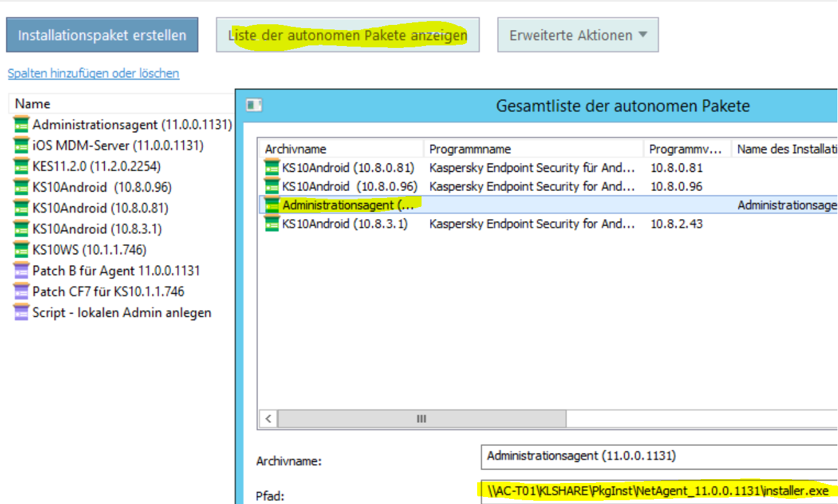Click the KES11.2.0 package icon
This screenshot has height=504, width=838.
(21, 167)
